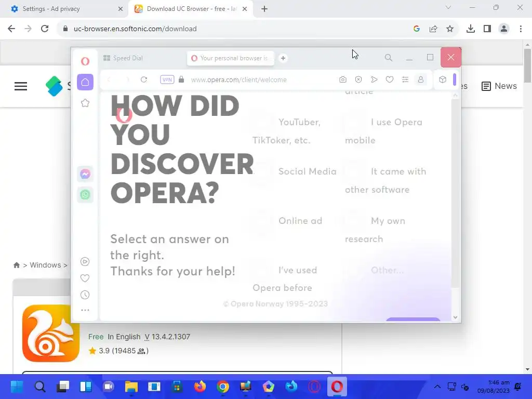Toggle the VPN badge in Opera address bar
This screenshot has height=399, width=532.
tap(167, 79)
